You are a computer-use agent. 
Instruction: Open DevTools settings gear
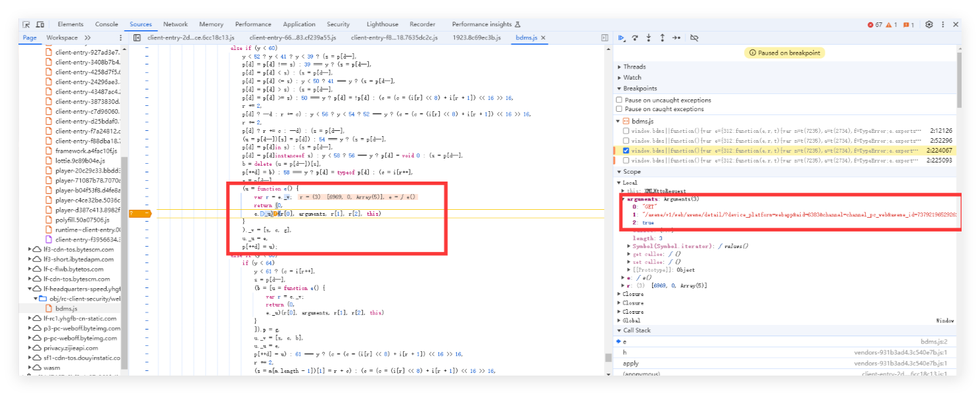point(929,24)
